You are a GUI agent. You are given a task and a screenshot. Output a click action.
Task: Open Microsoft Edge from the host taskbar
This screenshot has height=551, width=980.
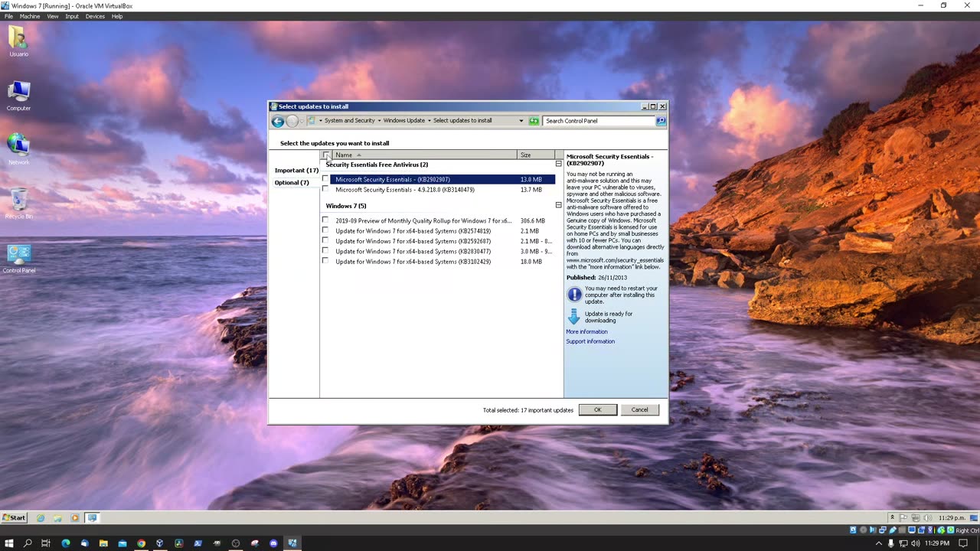click(x=66, y=543)
